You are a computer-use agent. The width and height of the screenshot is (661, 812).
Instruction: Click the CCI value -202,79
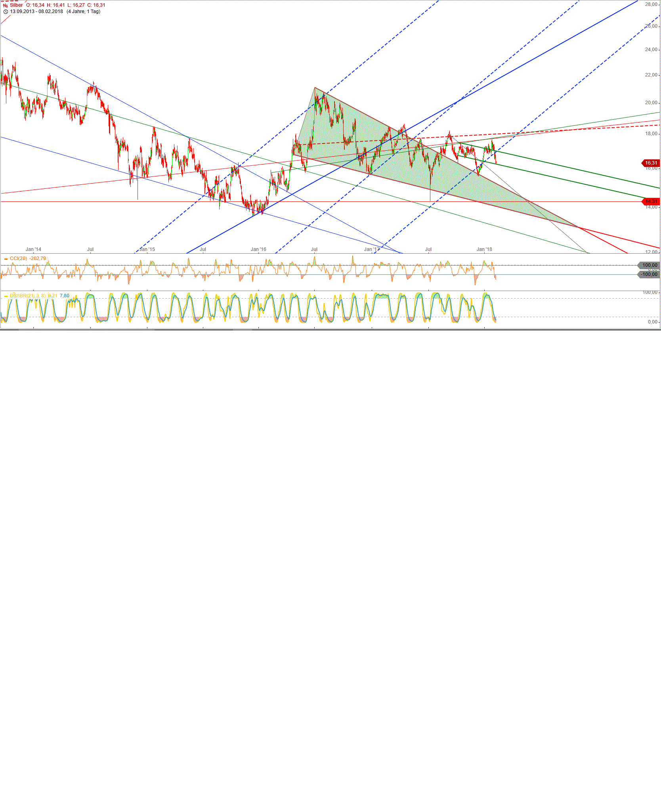click(x=38, y=259)
